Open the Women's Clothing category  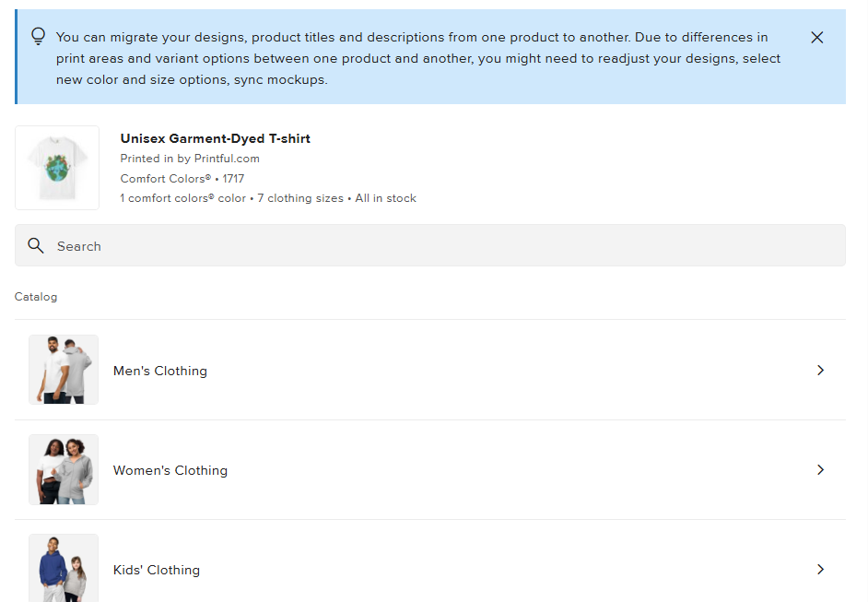click(430, 469)
